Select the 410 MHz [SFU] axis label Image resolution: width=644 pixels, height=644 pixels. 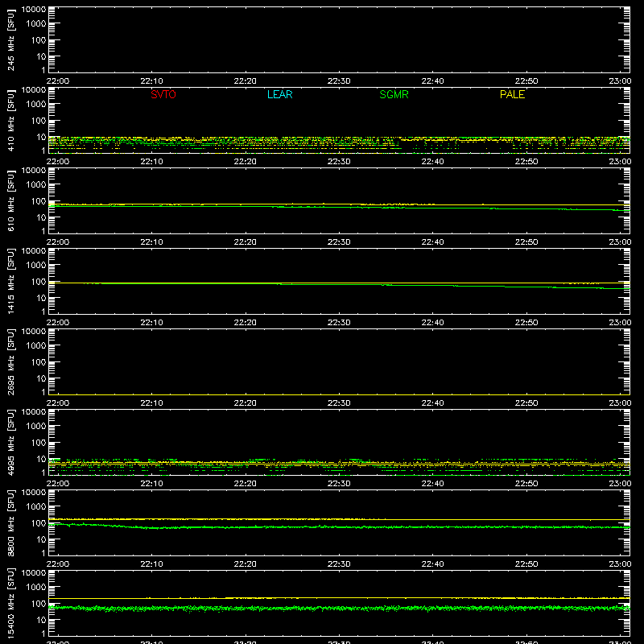click(10, 120)
